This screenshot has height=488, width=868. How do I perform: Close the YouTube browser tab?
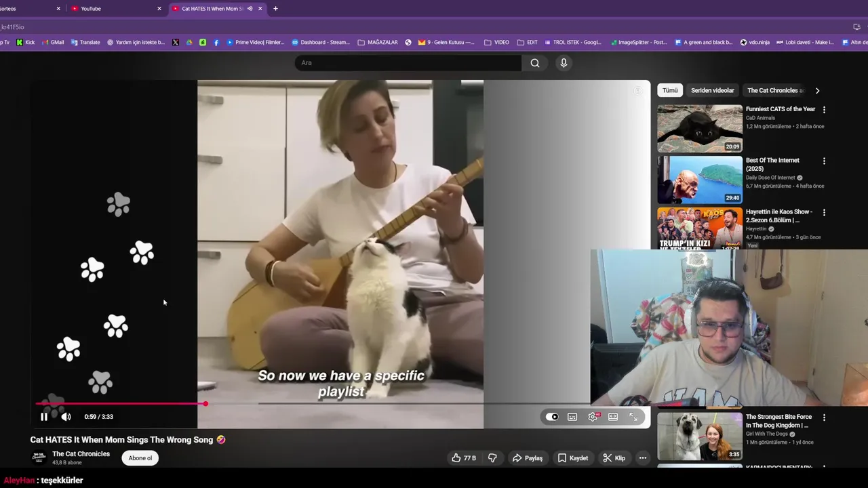(x=159, y=9)
